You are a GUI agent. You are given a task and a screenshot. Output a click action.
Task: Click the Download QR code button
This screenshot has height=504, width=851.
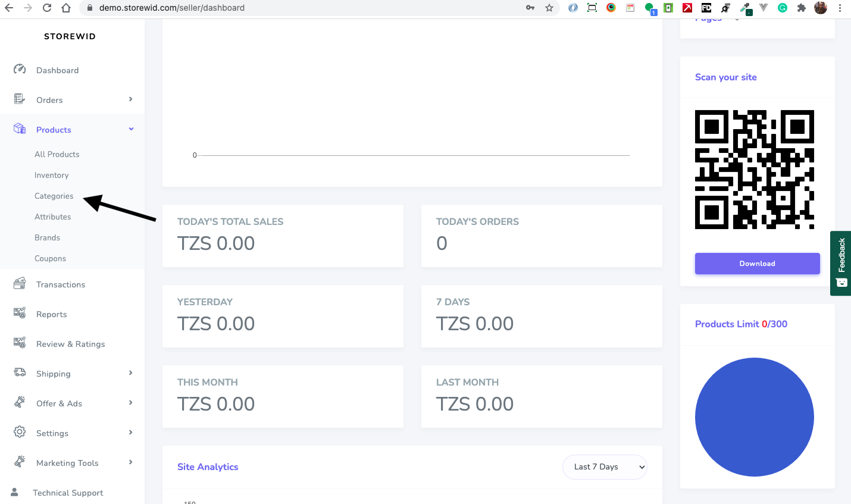[x=757, y=264]
